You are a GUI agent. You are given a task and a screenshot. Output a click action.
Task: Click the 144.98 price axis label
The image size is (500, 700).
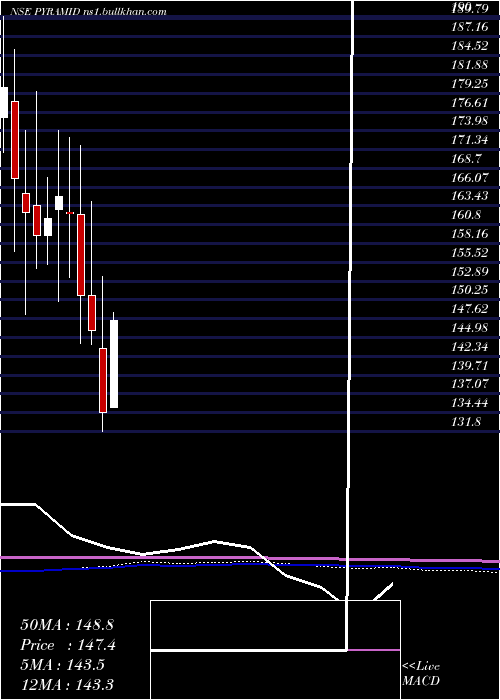470,328
